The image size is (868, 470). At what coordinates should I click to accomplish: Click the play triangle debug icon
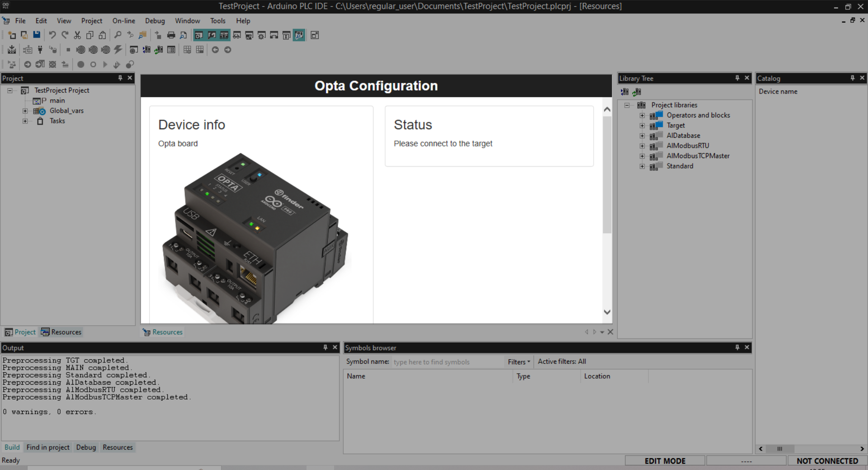pos(105,65)
